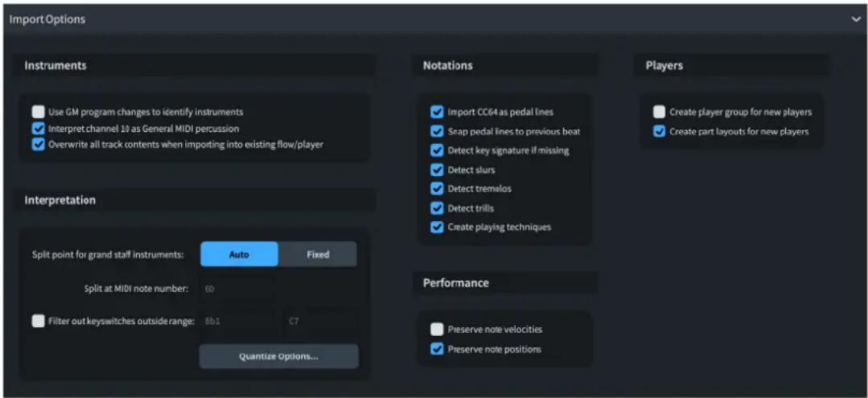This screenshot has width=868, height=398.
Task: Uncheck Detect slurs option
Action: [437, 170]
